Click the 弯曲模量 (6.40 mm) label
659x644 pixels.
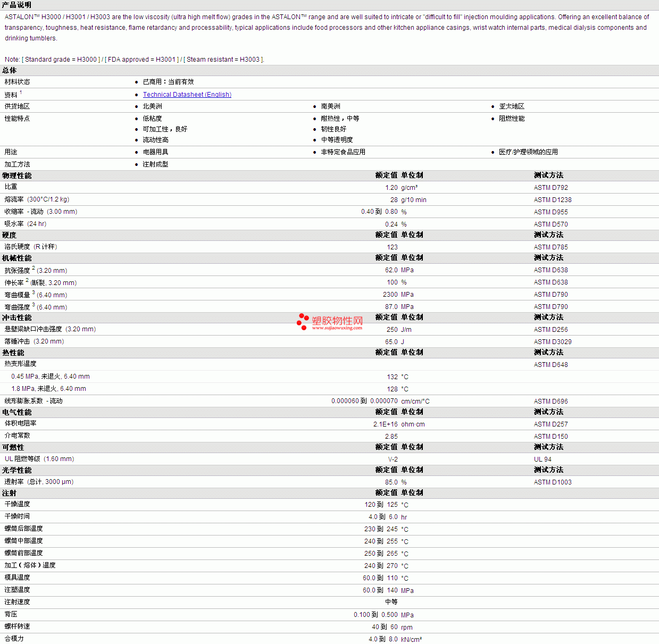tap(36, 295)
